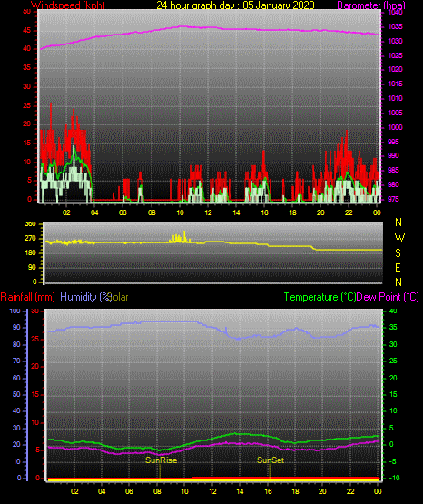Click the '14' hour label under the bottom graph
The height and width of the screenshot is (504, 423).
(x=240, y=491)
